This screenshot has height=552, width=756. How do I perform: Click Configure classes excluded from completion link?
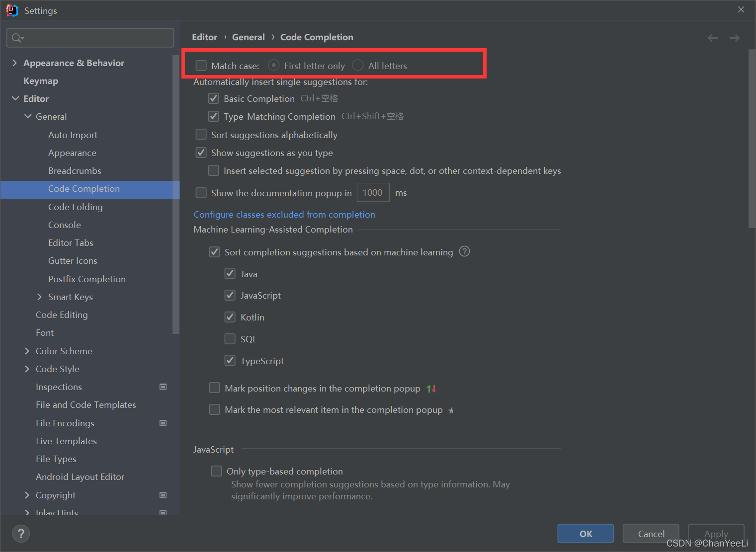coord(284,214)
